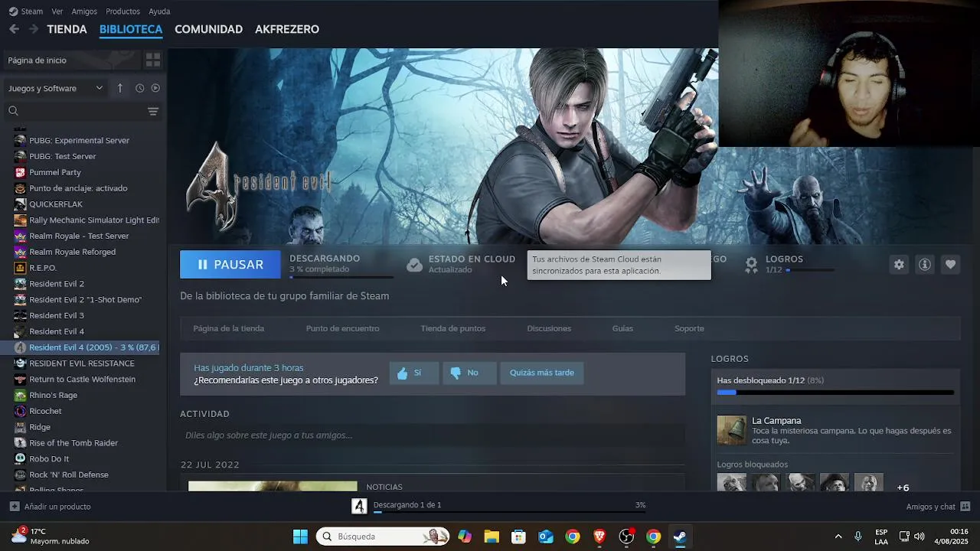Open Windows Start menu
This screenshot has height=551, width=980.
300,536
